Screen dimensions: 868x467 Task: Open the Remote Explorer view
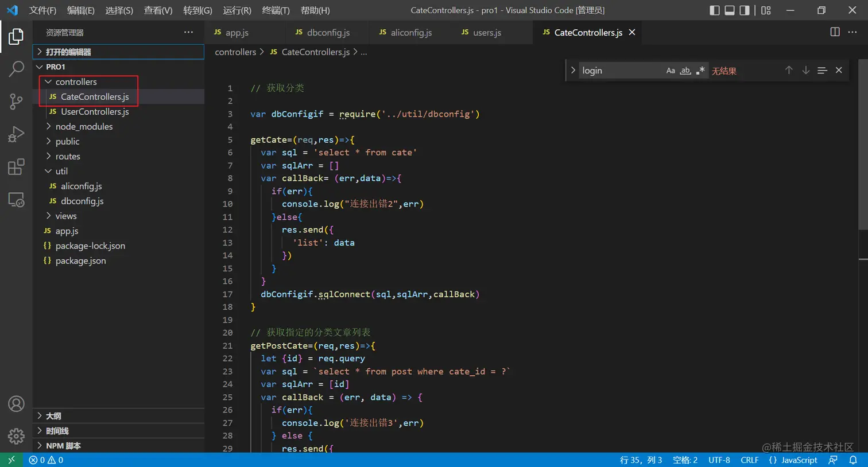pyautogui.click(x=16, y=200)
